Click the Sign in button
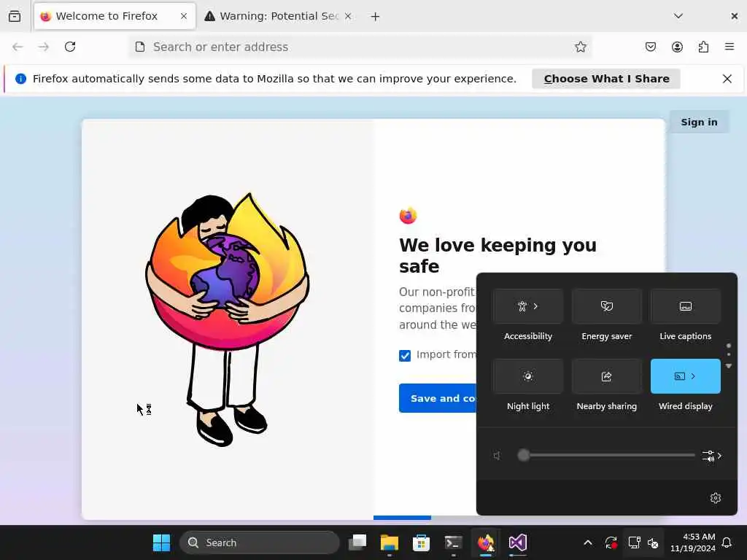This screenshot has width=747, height=560. [x=699, y=122]
